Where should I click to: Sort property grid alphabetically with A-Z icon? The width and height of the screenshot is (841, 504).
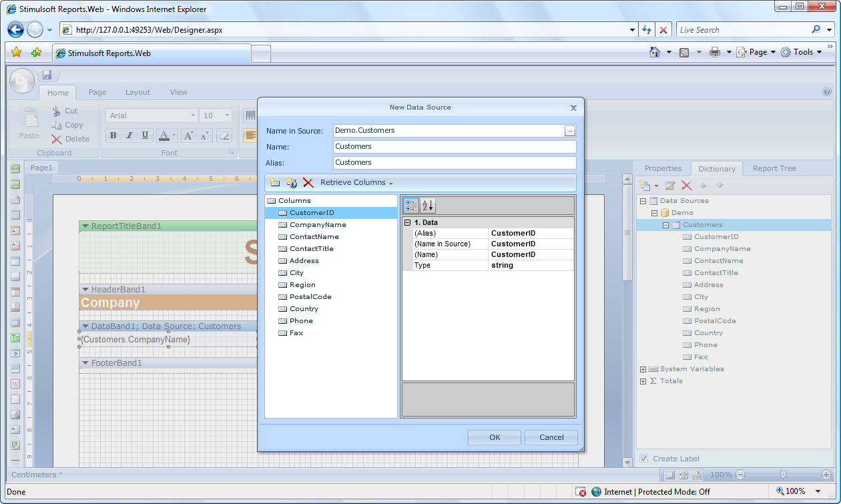point(428,206)
